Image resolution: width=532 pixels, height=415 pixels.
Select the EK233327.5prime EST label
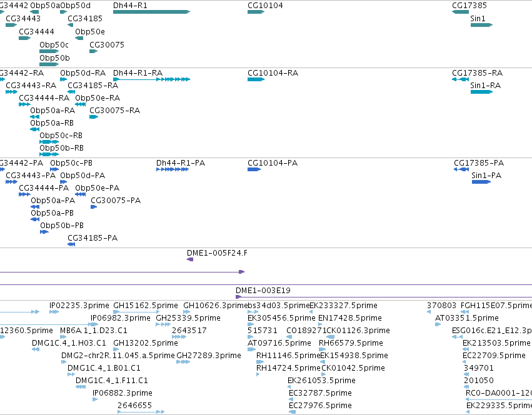(x=343, y=306)
